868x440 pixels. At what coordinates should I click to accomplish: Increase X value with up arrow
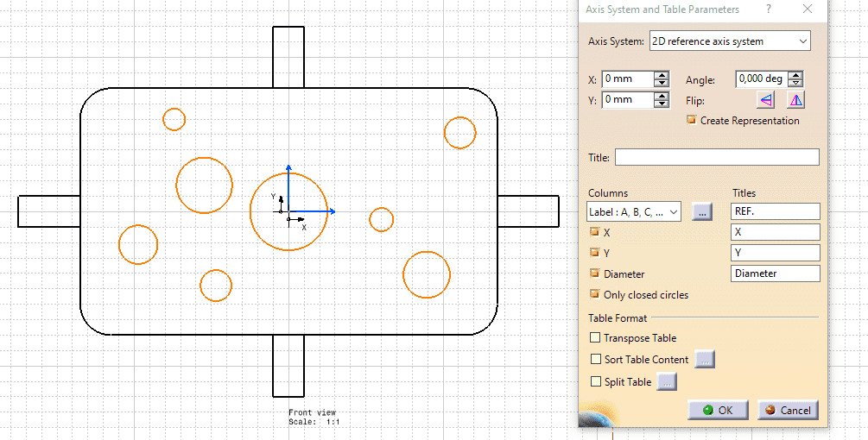point(662,75)
